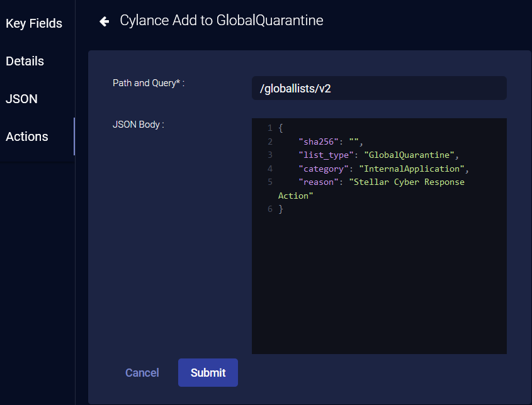Screen dimensions: 532x405
Task: Click the Cylance Add to GlobalQuarantine title
Action: [x=222, y=20]
